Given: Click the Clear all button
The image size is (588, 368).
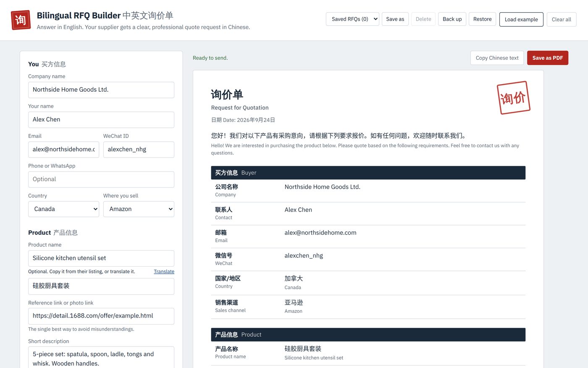Looking at the screenshot, I should [561, 19].
